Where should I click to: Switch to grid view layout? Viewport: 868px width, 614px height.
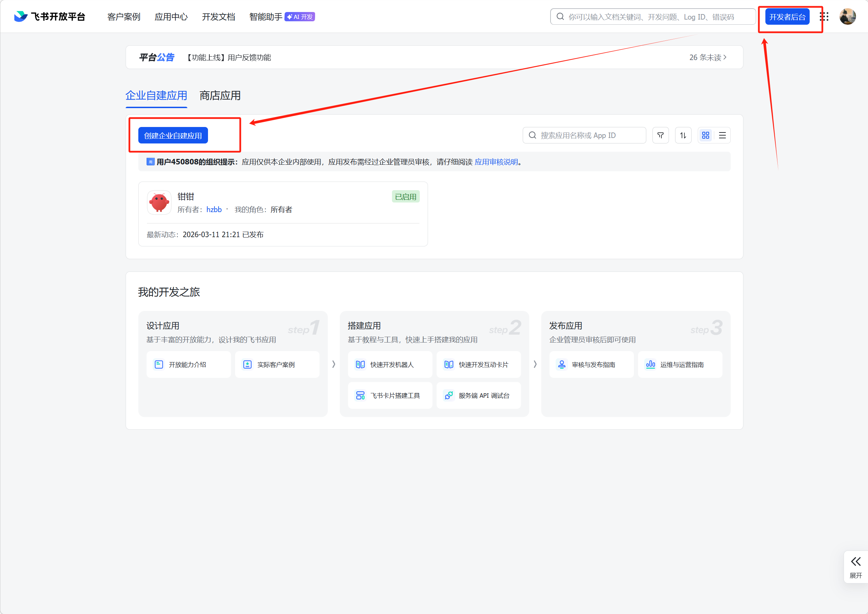tap(705, 135)
